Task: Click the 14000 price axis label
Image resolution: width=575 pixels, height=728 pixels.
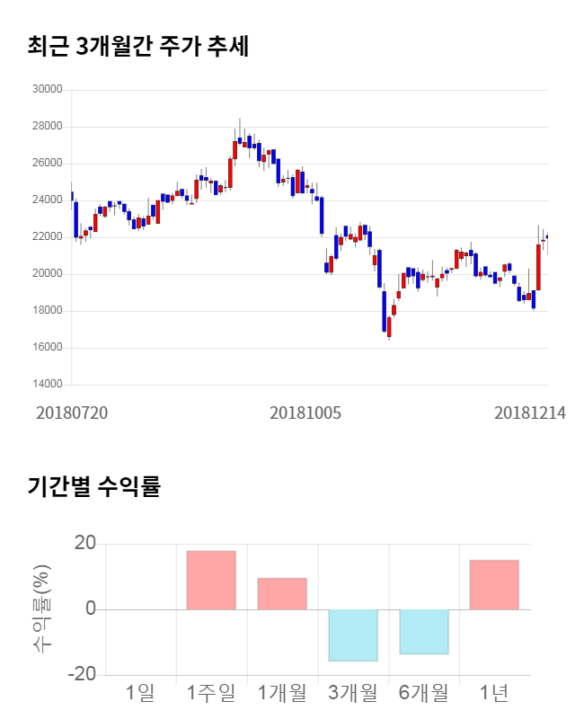Action: click(x=47, y=385)
